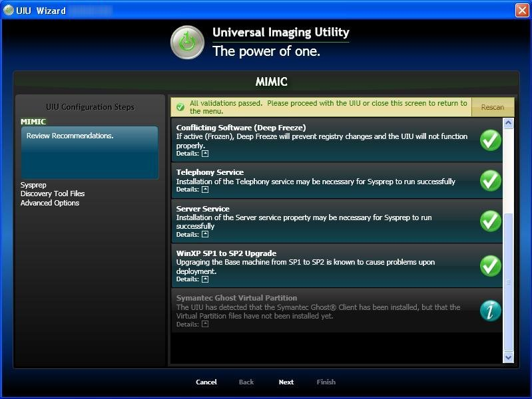
Task: Select the Sysprep configuration step
Action: 33,185
